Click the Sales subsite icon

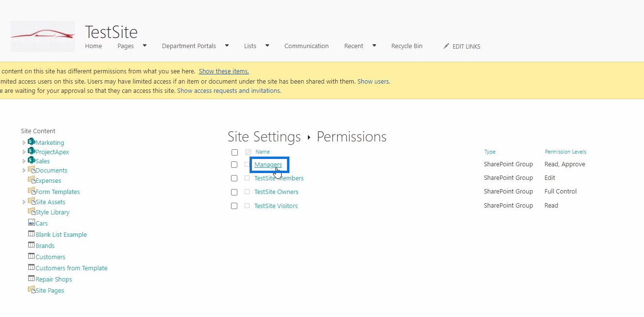(x=32, y=160)
